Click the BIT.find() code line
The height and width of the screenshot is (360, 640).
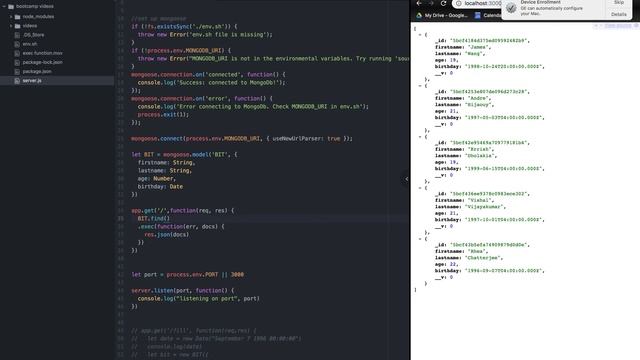click(153, 219)
